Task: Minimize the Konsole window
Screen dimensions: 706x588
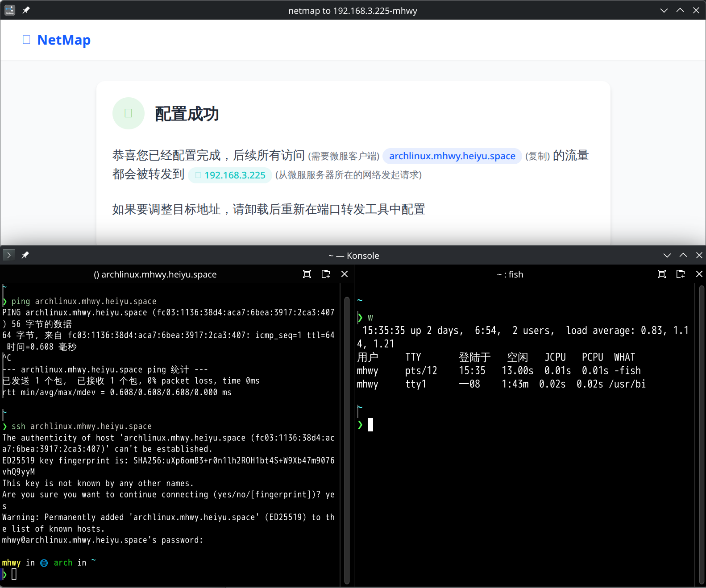Action: pos(667,255)
